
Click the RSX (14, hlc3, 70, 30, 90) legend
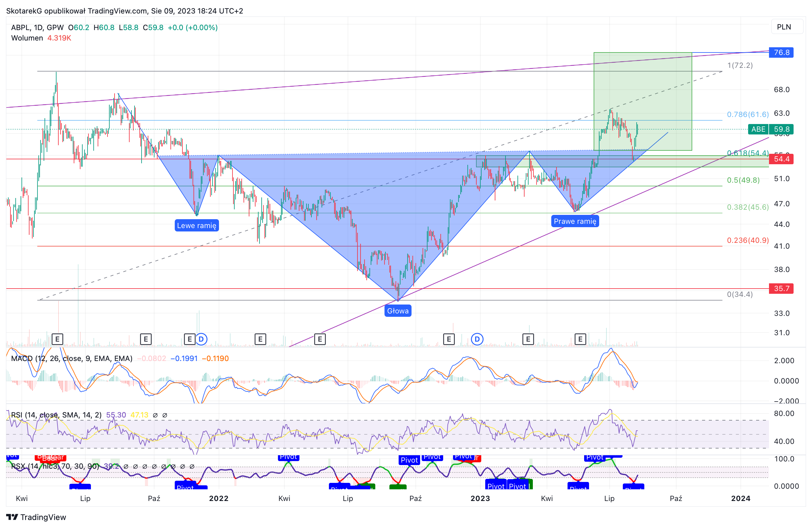55,466
